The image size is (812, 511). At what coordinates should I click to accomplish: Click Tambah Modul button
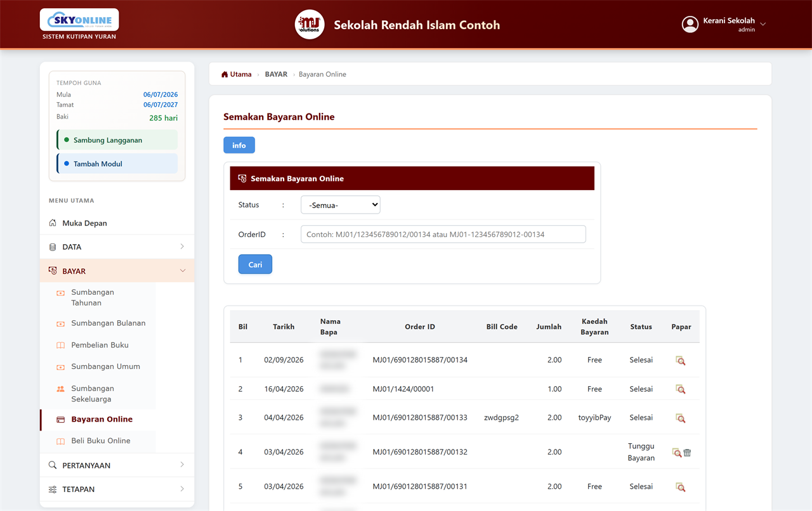(x=117, y=164)
